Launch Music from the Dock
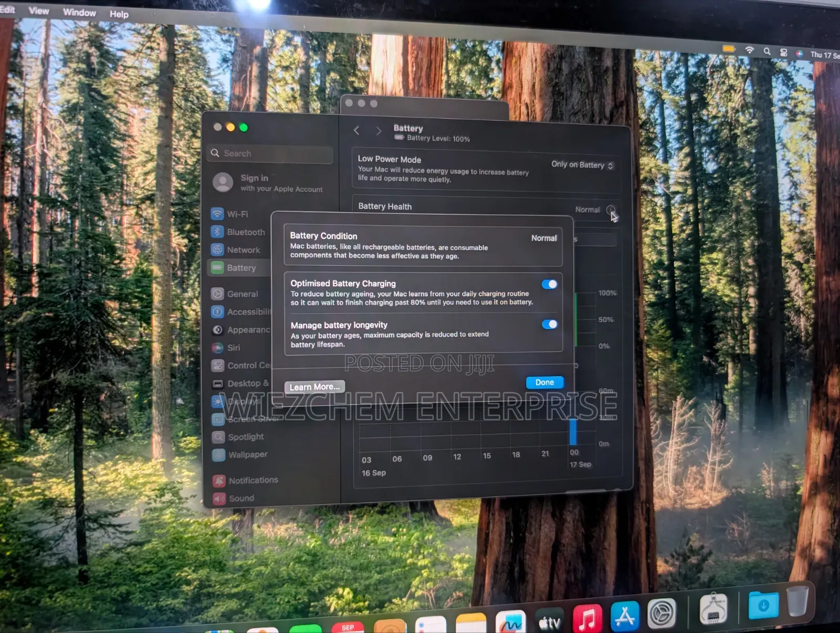Viewport: 840px width, 633px height. click(587, 618)
